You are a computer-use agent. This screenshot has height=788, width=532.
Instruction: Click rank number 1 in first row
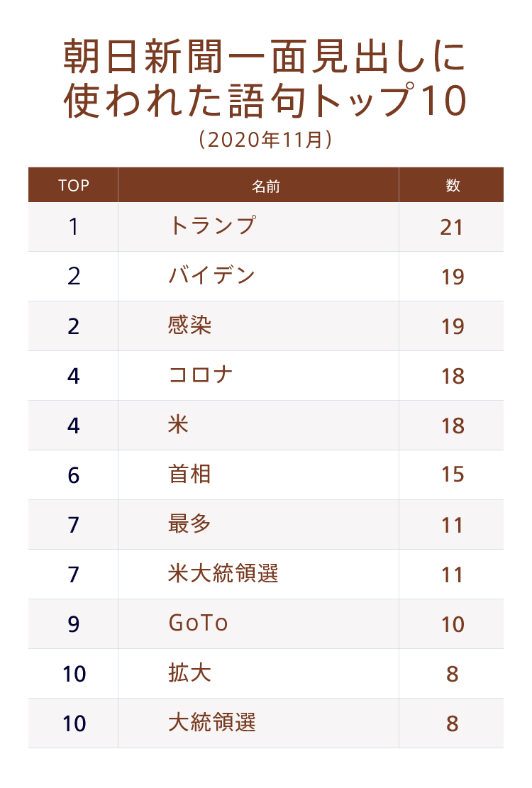74,227
